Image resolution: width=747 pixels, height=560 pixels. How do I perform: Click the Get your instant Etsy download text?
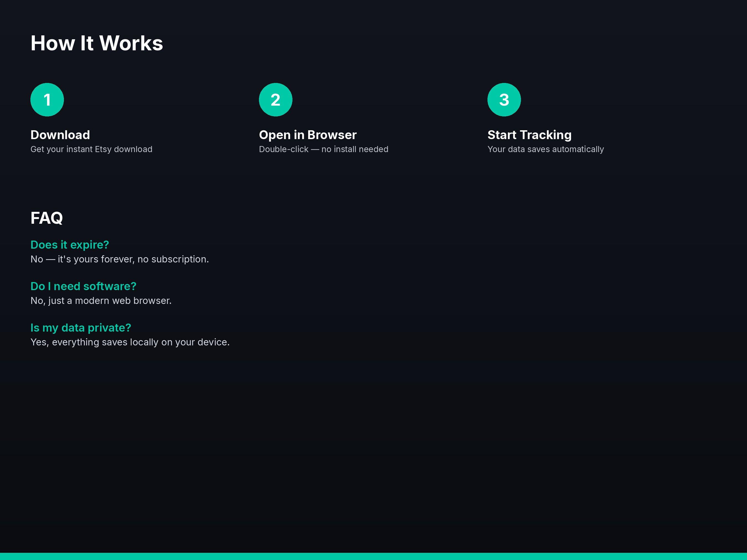tap(91, 149)
